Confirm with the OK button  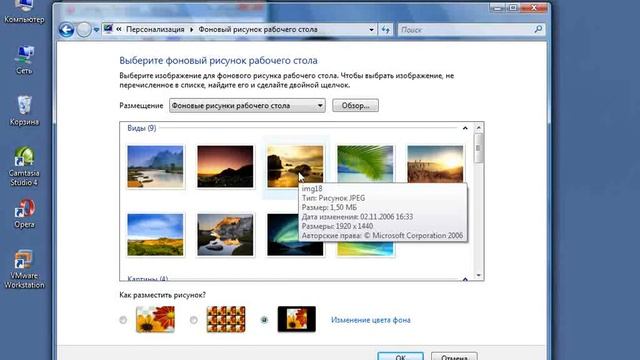click(400, 356)
